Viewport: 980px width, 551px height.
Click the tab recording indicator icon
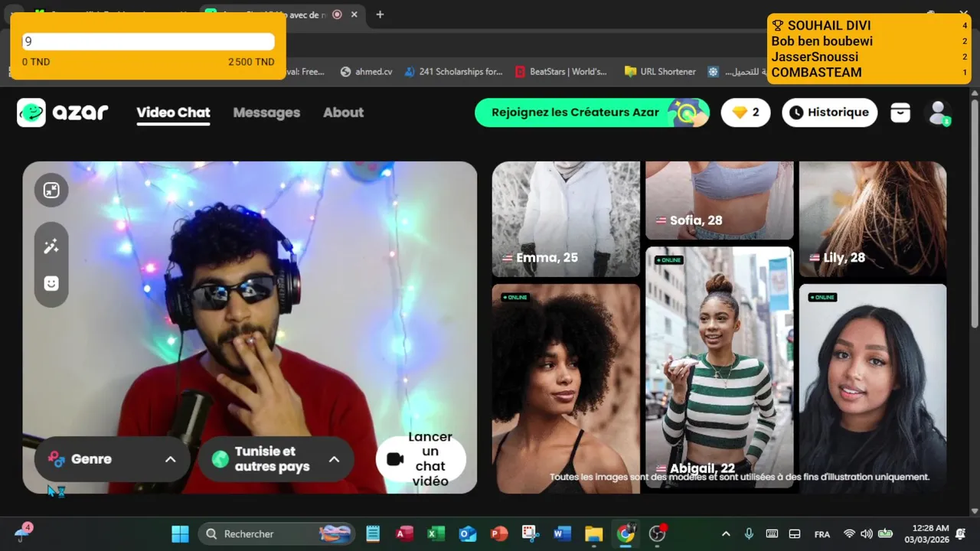(337, 15)
